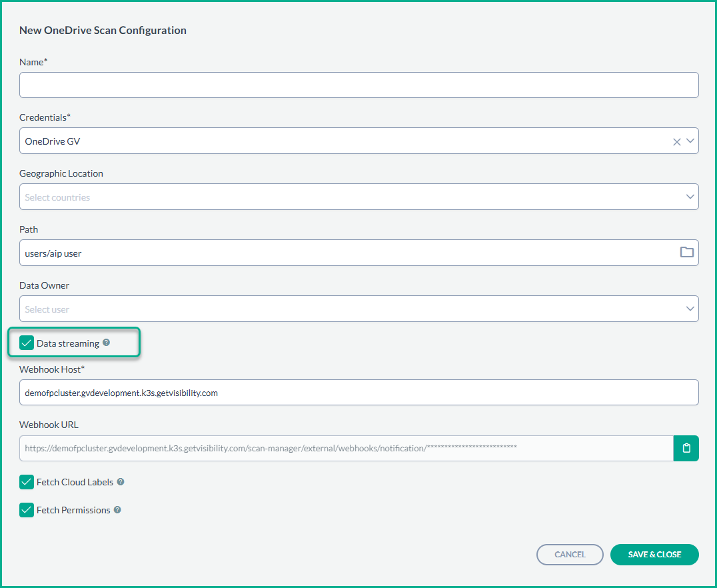Open the folder browser for Path
This screenshot has width=717, height=588.
click(686, 252)
